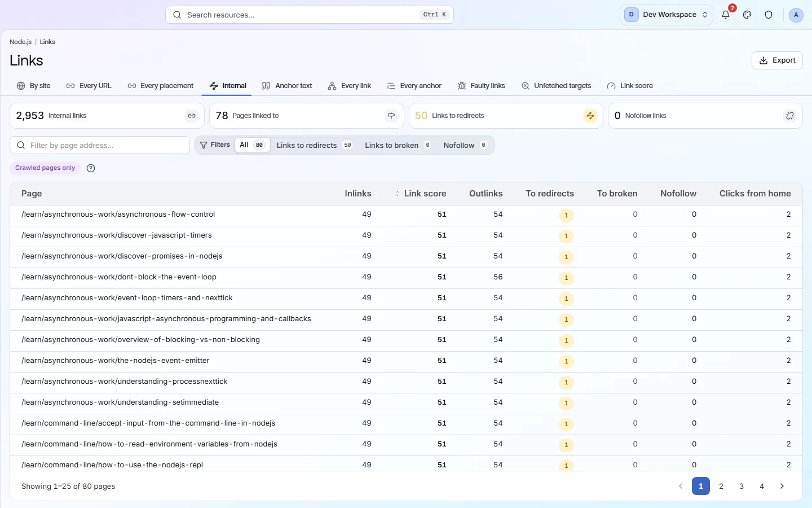Screen dimensions: 812x508
Task: Click the 1 redirect badge for understanding-setimmediate
Action: pyautogui.click(x=566, y=403)
